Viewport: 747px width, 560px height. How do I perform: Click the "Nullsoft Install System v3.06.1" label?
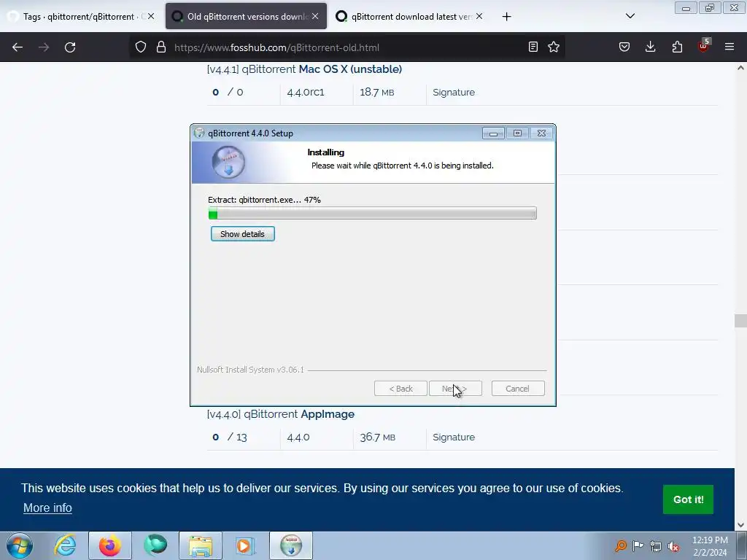pyautogui.click(x=251, y=370)
